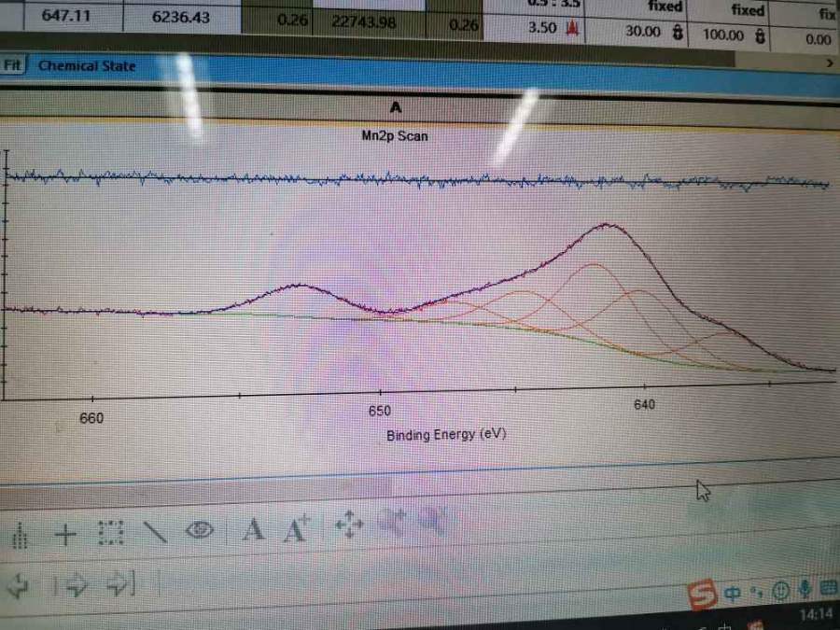Click the Chinese 中 input mode indicator
This screenshot has width=840, height=630.
(733, 593)
